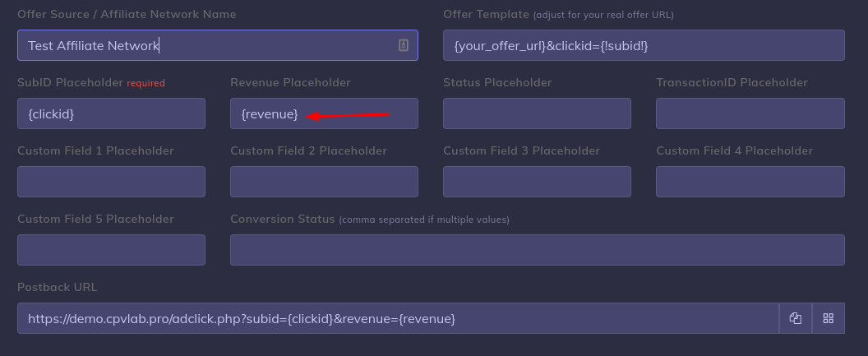Select the SubID Placeholder input
This screenshot has width=868, height=356.
pos(111,113)
